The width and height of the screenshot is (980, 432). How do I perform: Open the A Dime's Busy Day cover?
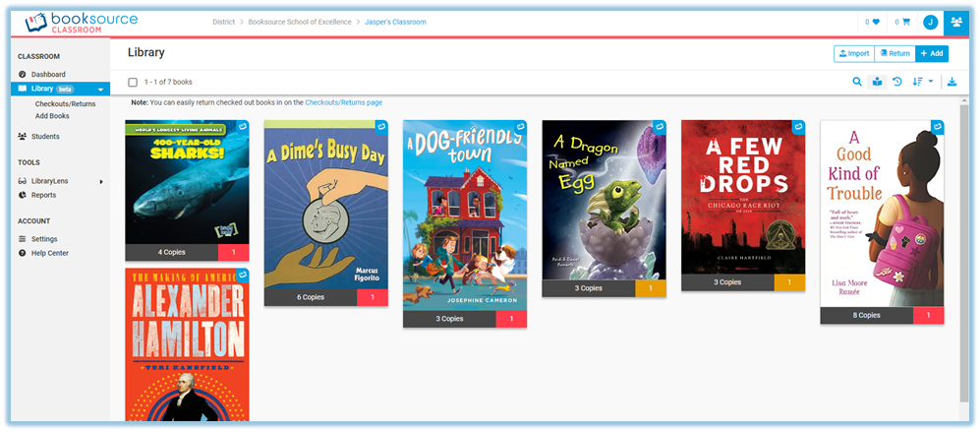(x=326, y=205)
